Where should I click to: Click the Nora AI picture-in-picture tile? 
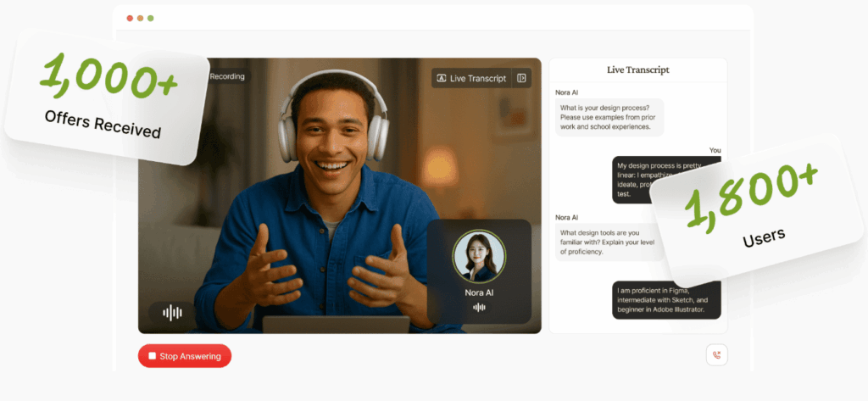coord(479,271)
